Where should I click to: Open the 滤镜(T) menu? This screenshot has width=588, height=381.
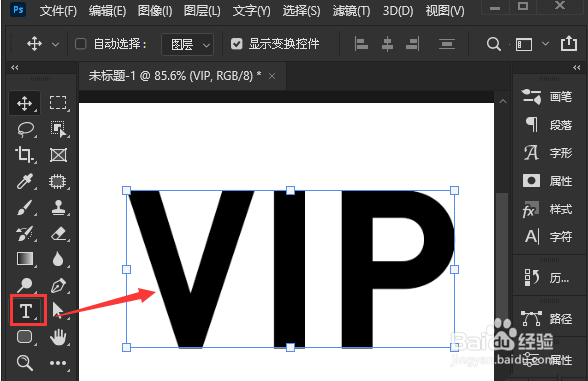351,10
